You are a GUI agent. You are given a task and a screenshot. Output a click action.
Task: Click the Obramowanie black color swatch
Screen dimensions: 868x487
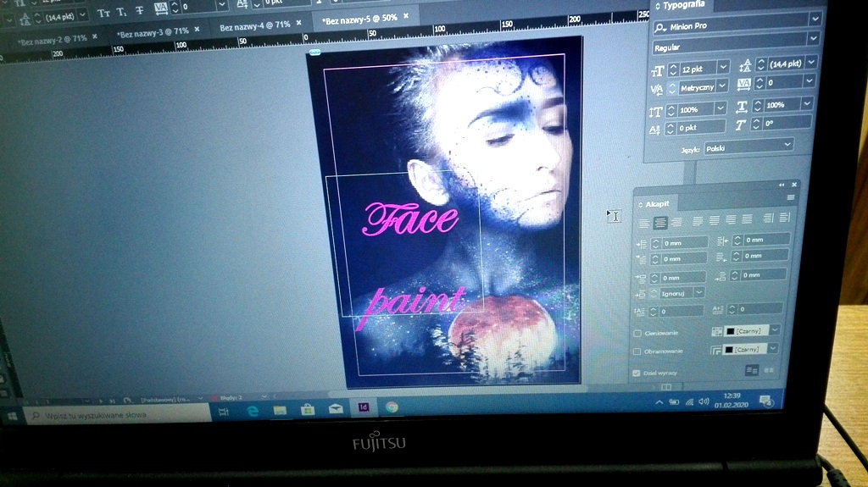click(728, 350)
